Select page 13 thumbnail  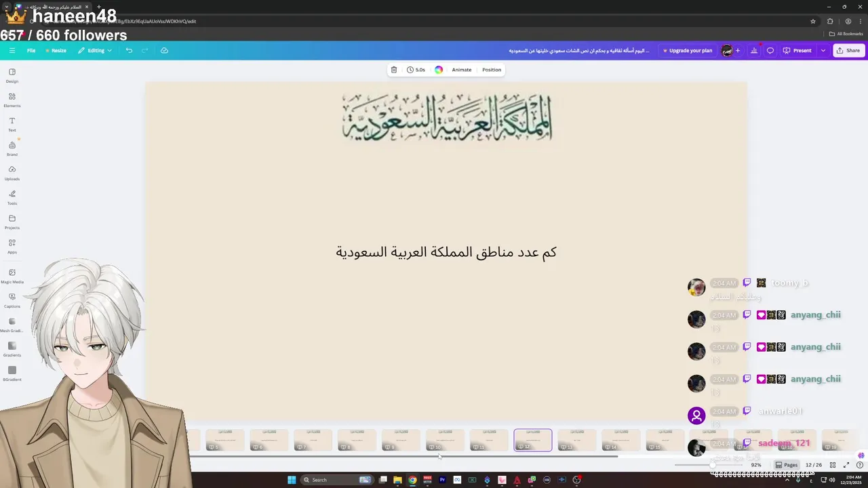[577, 440]
